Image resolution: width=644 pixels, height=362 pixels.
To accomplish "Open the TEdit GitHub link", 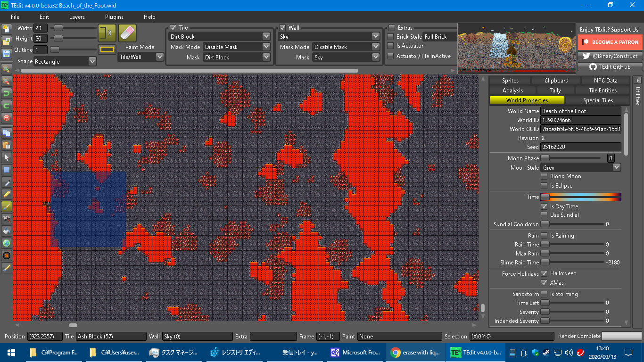I will 610,66.
